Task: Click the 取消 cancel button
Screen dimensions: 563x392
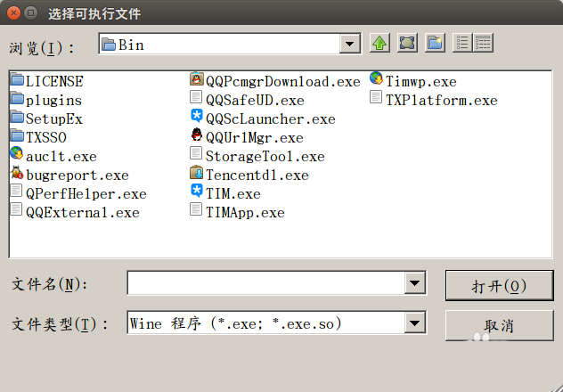Action: coord(499,325)
